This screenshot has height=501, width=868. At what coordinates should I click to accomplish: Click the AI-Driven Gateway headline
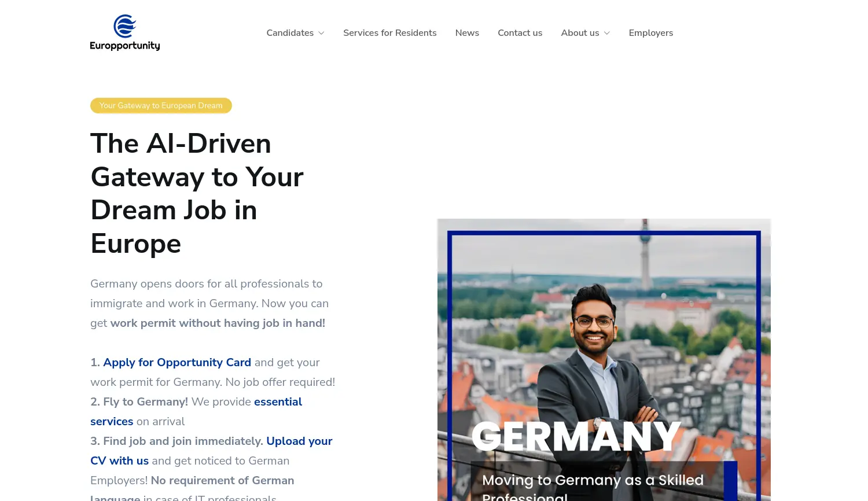197,193
